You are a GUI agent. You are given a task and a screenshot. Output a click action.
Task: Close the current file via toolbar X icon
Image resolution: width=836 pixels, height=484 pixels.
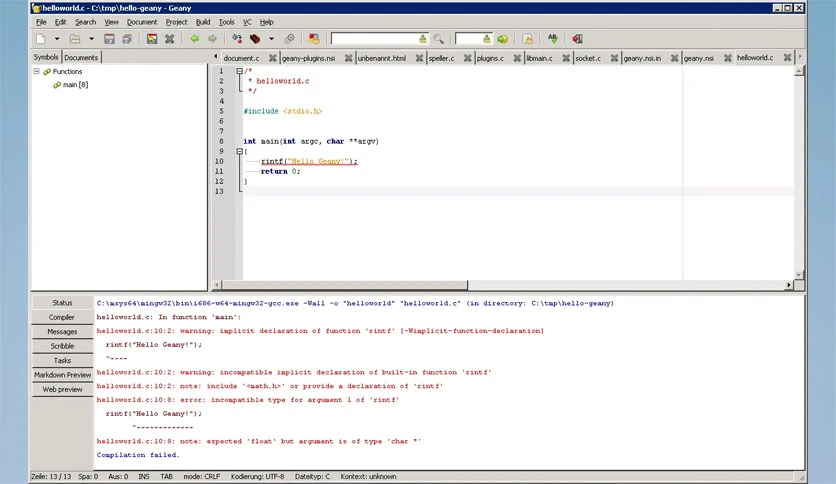(x=170, y=39)
